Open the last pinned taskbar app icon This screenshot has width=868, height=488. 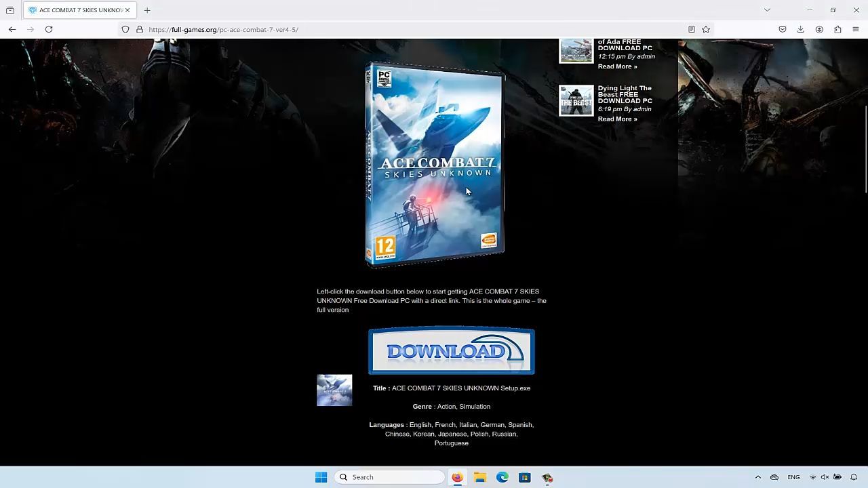point(547,477)
